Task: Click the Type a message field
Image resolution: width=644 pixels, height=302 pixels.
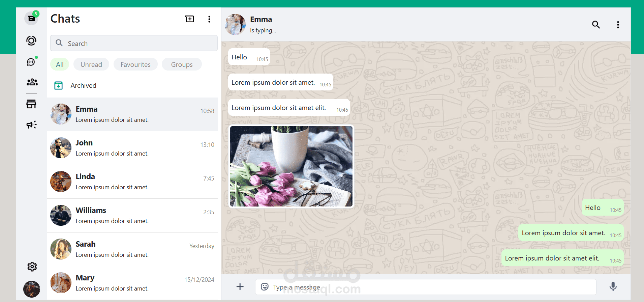Action: pyautogui.click(x=426, y=287)
